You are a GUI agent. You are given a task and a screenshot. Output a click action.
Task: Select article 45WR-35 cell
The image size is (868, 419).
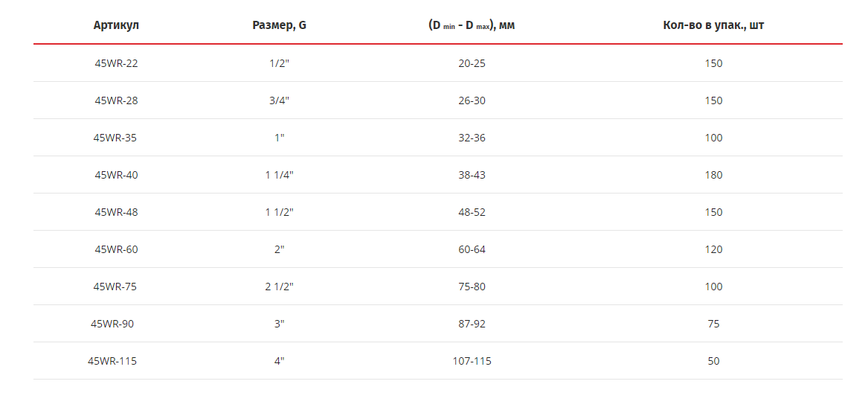click(115, 138)
